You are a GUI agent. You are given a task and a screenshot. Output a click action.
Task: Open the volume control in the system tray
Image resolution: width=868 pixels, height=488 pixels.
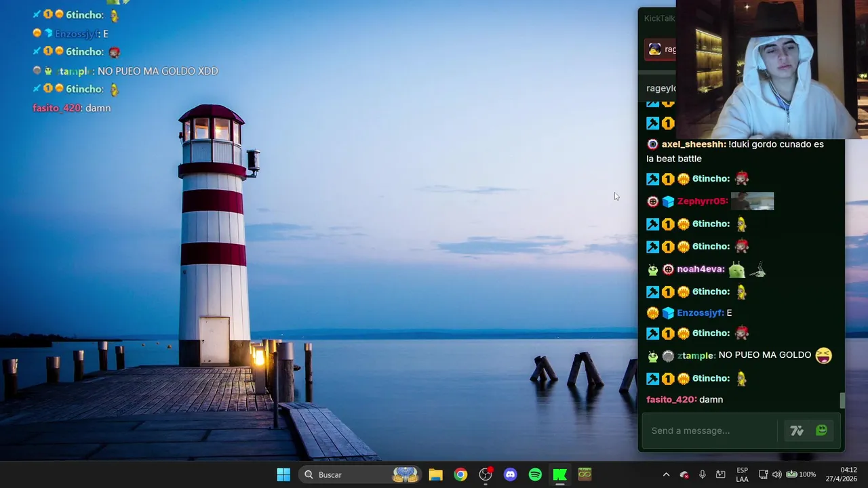point(777,474)
